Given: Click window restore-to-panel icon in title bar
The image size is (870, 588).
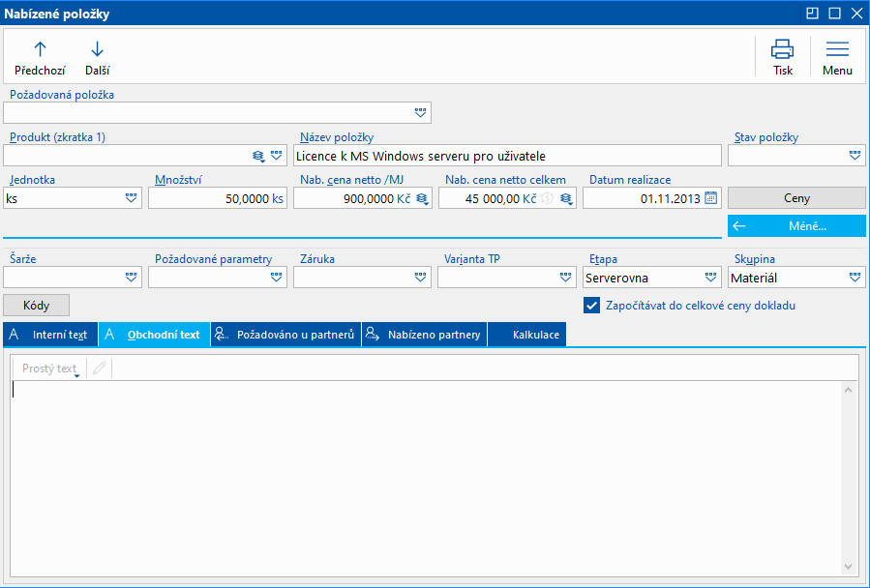Looking at the screenshot, I should (x=812, y=14).
